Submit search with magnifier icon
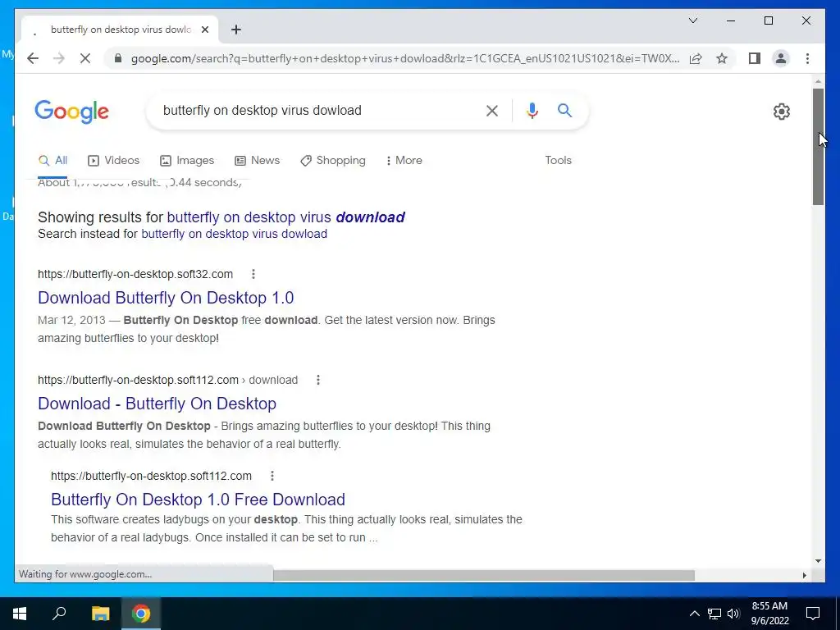This screenshot has width=840, height=630. (x=564, y=111)
